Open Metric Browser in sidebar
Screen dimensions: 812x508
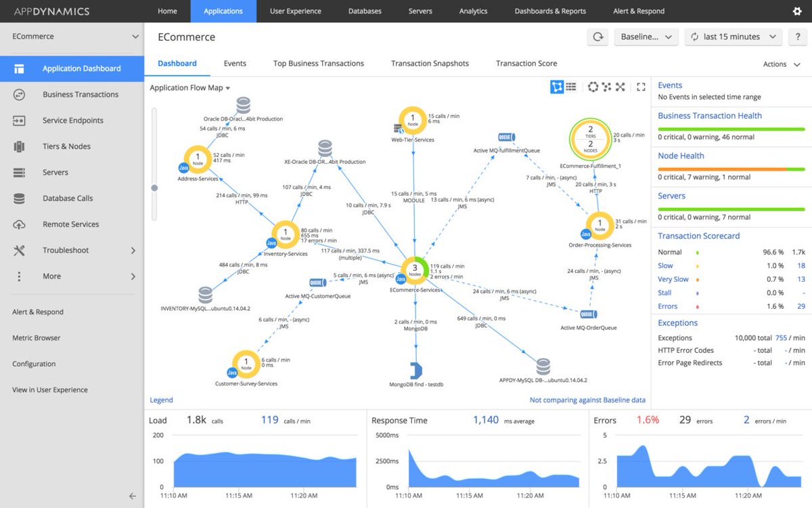(x=37, y=338)
